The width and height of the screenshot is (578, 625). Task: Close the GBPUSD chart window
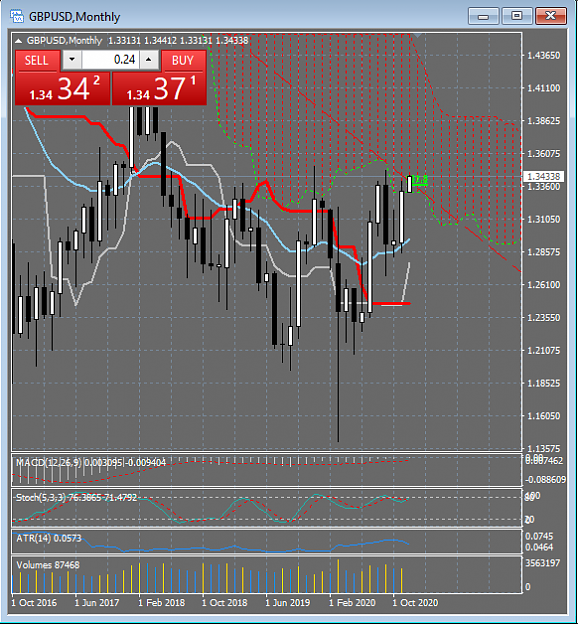pyautogui.click(x=550, y=16)
